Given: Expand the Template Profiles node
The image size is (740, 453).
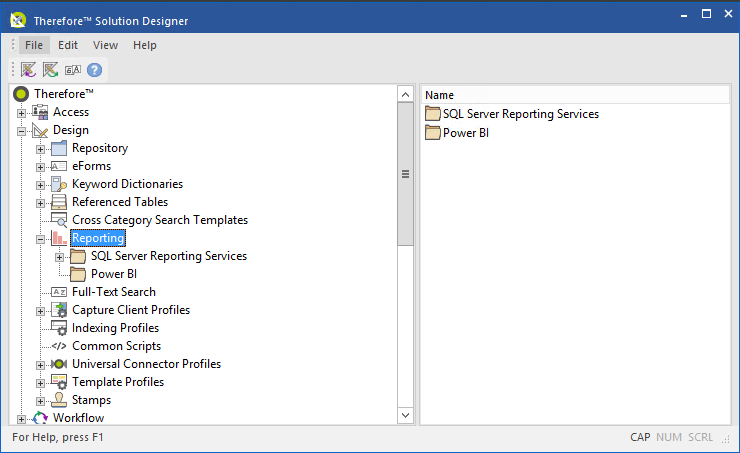Looking at the screenshot, I should pyautogui.click(x=41, y=383).
